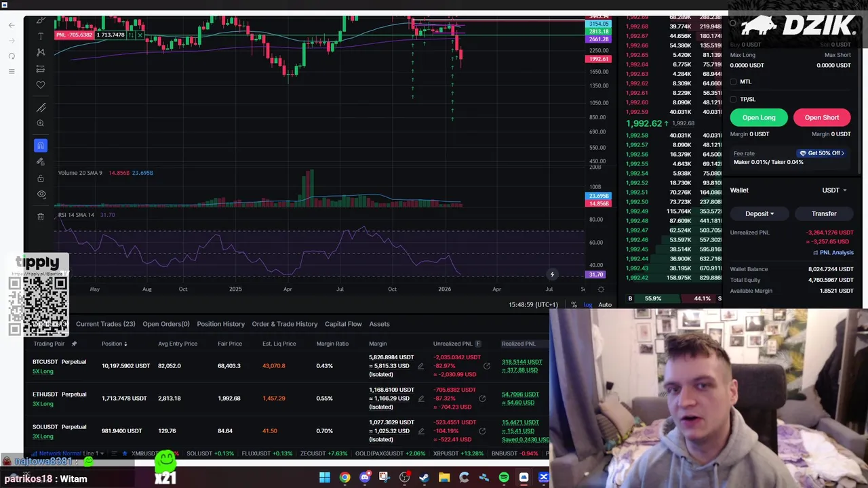This screenshot has width=868, height=488.
Task: Toggle percent scale on chart
Action: coord(574,305)
